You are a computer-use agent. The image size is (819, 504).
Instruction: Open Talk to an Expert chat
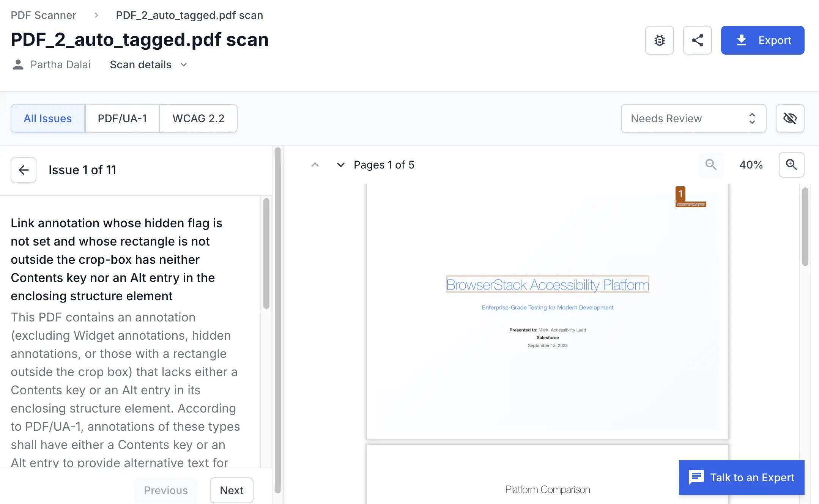click(x=742, y=477)
